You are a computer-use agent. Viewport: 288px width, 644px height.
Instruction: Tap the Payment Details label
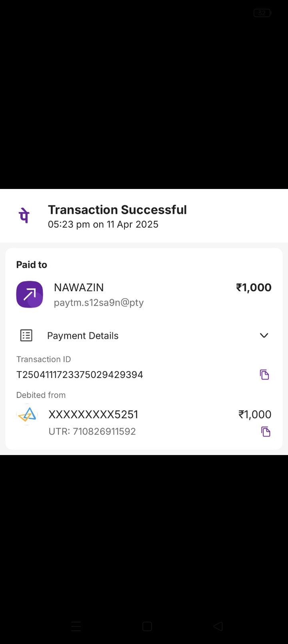click(x=83, y=336)
